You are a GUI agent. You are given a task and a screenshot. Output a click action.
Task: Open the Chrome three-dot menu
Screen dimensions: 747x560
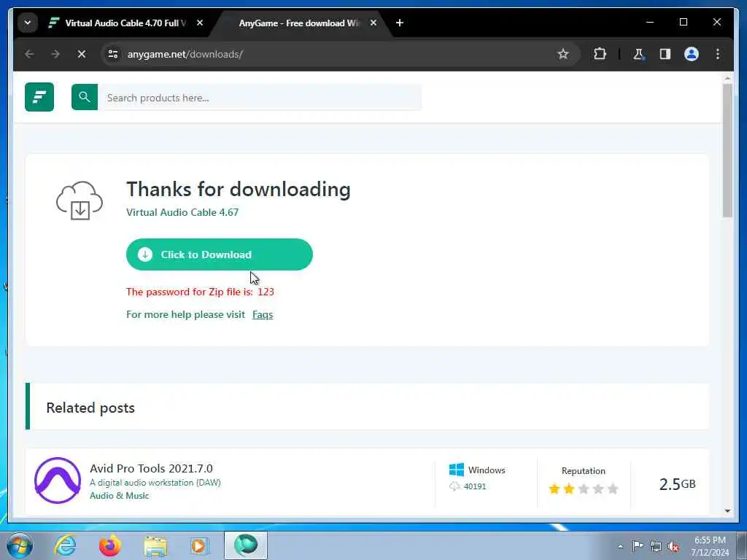718,54
